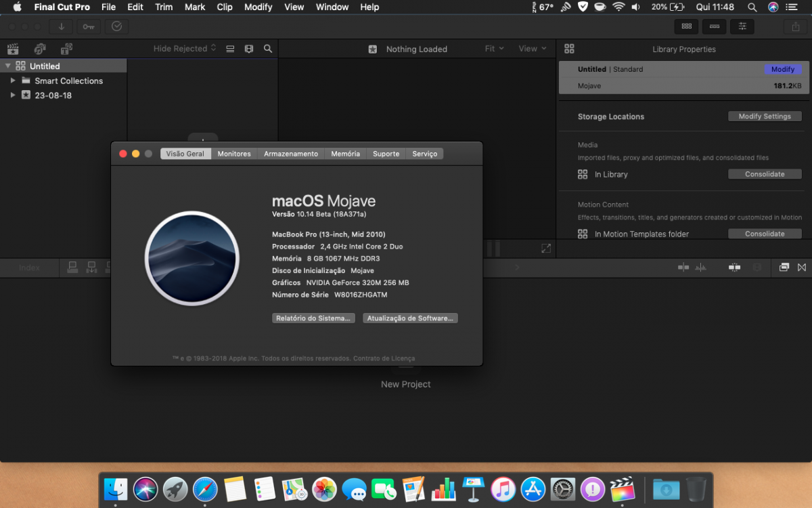
Task: Expand the Smart Collections folder
Action: (x=12, y=80)
